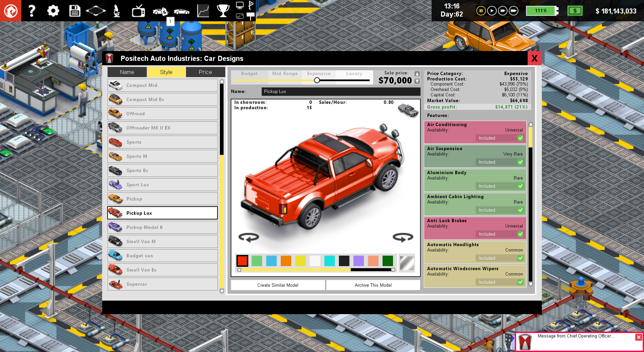Pause the game clock

coord(481,10)
